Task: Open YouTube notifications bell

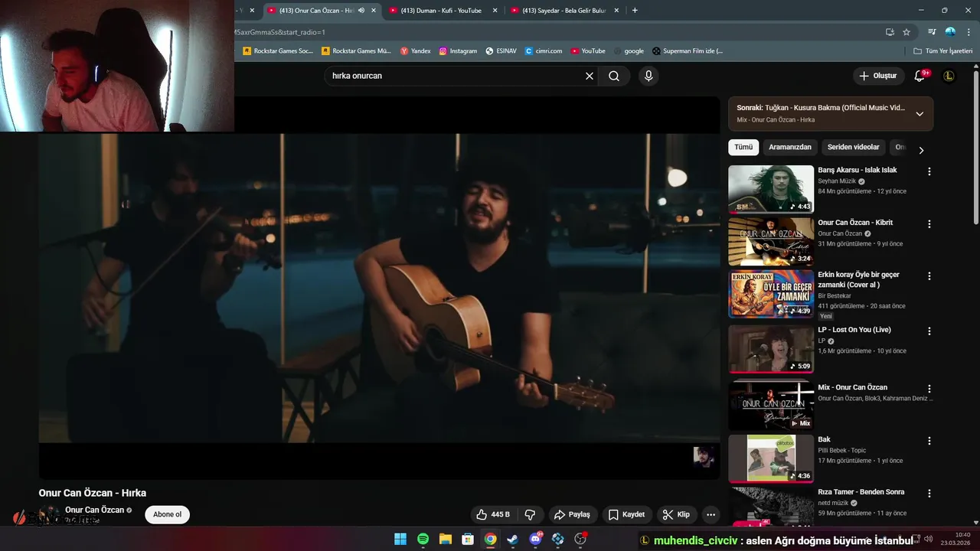Action: pyautogui.click(x=920, y=76)
